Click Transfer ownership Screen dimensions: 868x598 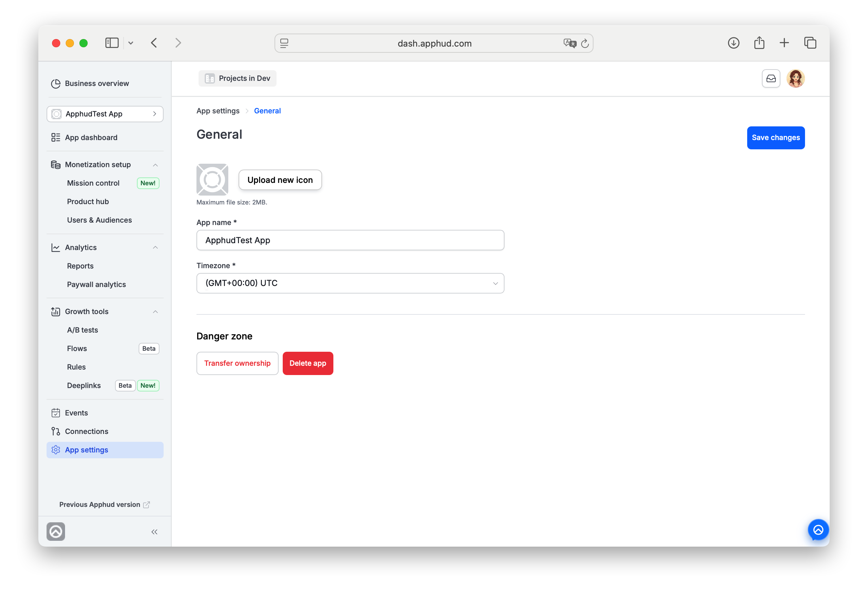(238, 363)
